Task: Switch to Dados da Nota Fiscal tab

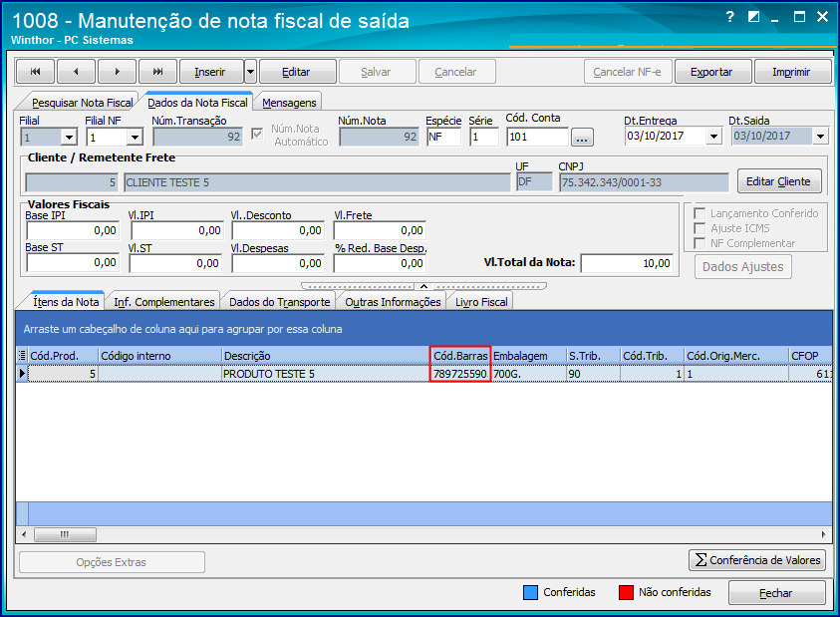Action: click(x=197, y=103)
